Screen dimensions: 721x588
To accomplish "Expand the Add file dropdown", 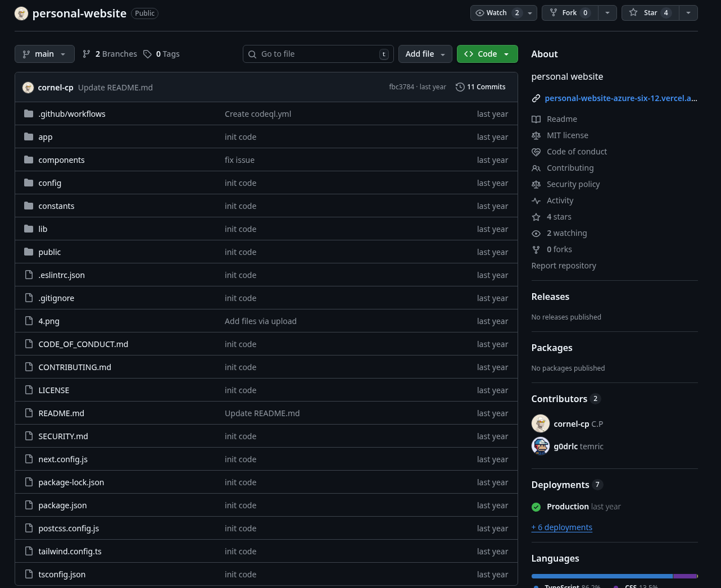I will [x=425, y=54].
